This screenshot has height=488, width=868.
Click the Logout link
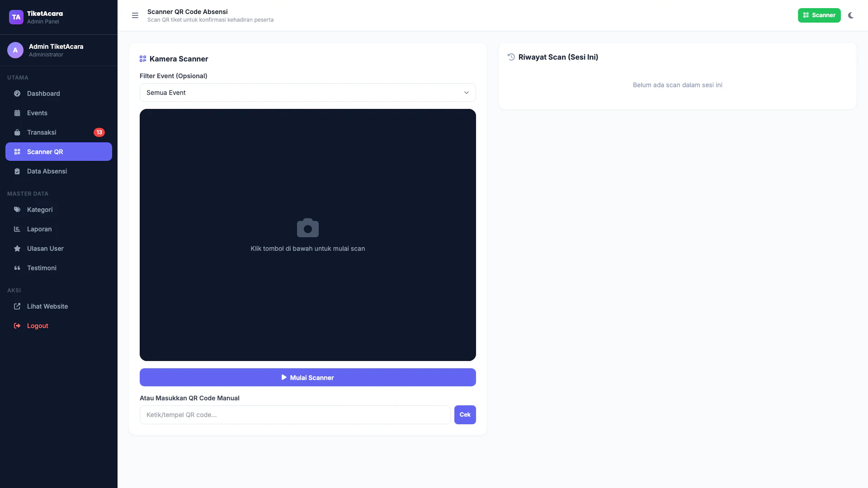click(x=59, y=326)
